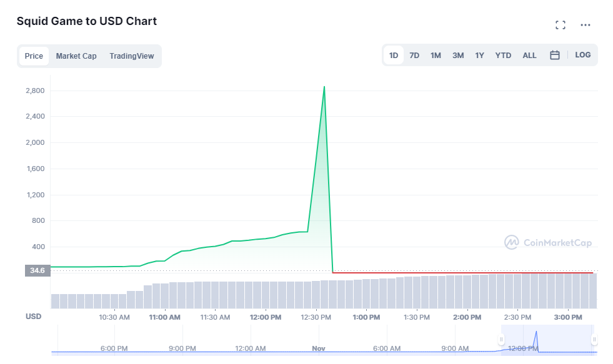The image size is (613, 364).
Task: Click the 3:00 PM time label
Action: (x=568, y=317)
